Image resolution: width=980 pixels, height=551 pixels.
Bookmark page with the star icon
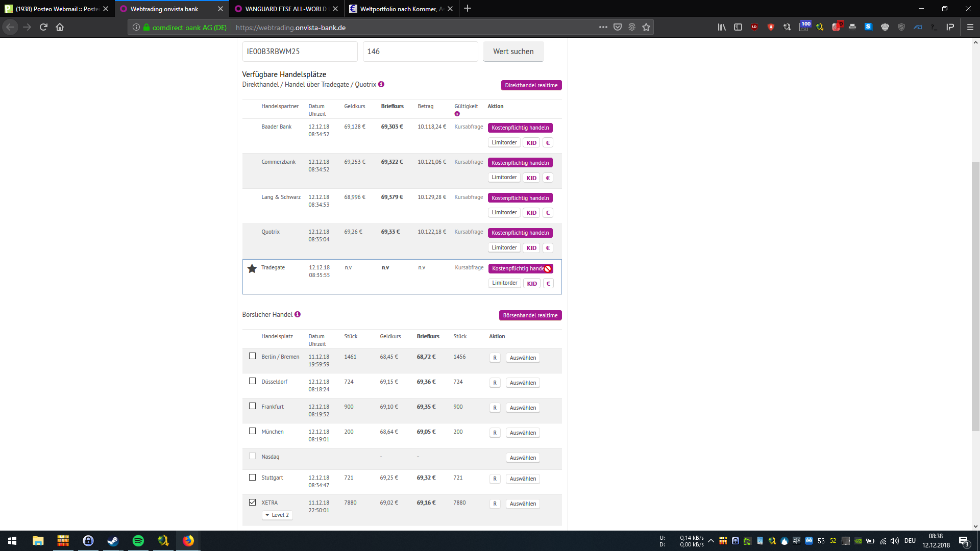[646, 28]
